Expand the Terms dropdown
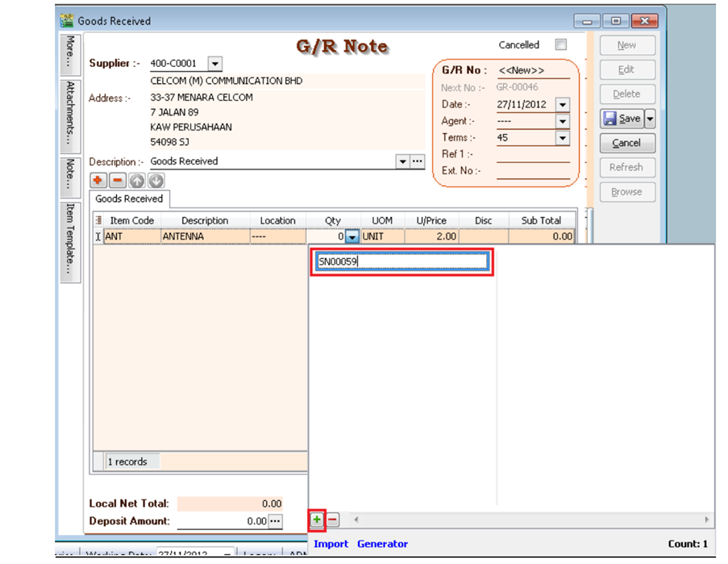 tap(562, 138)
